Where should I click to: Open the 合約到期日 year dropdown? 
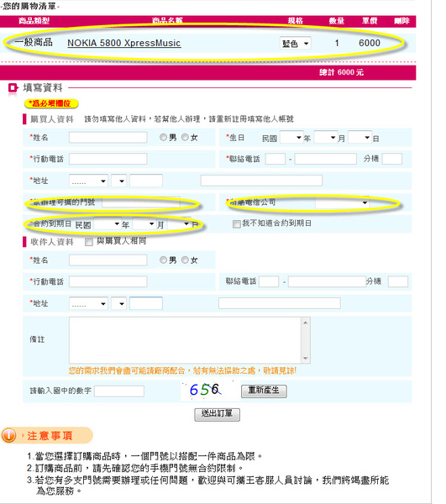[x=108, y=223]
